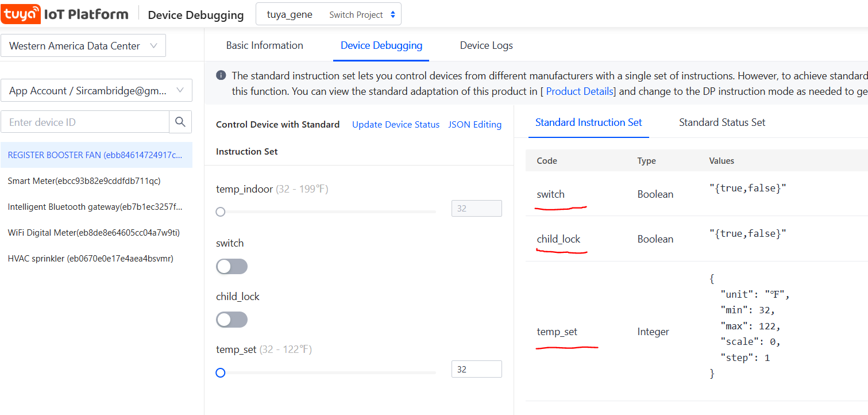The image size is (868, 415).
Task: Select HVAC sprinkler device
Action: pyautogui.click(x=90, y=259)
